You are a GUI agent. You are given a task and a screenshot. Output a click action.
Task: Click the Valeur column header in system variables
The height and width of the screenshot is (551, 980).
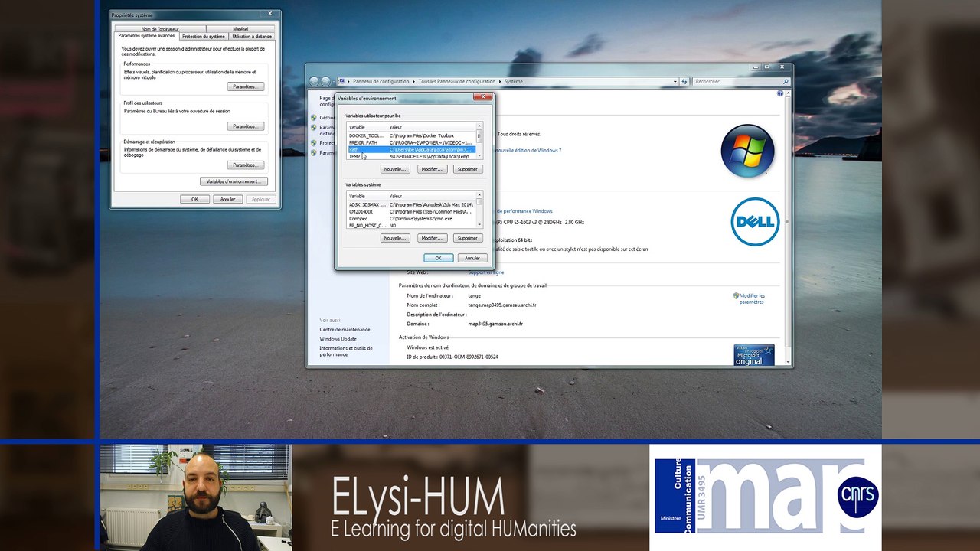coord(431,196)
